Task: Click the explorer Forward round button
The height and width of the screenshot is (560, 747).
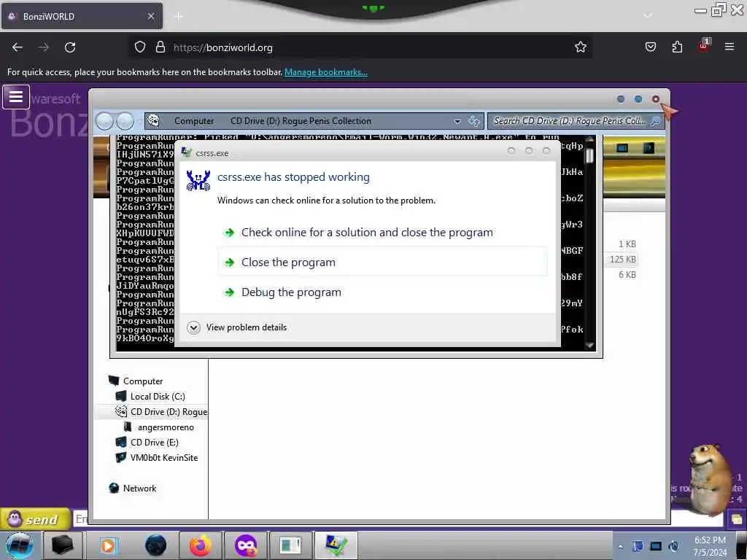Action: (x=125, y=122)
